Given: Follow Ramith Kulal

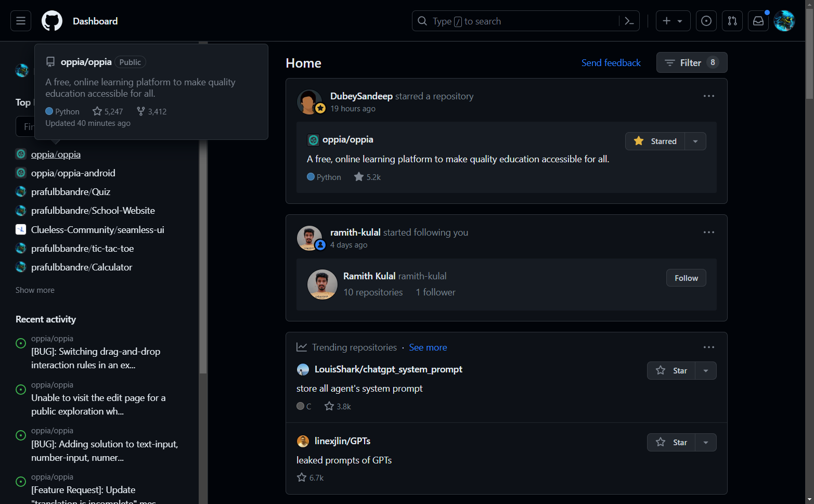Looking at the screenshot, I should point(686,278).
